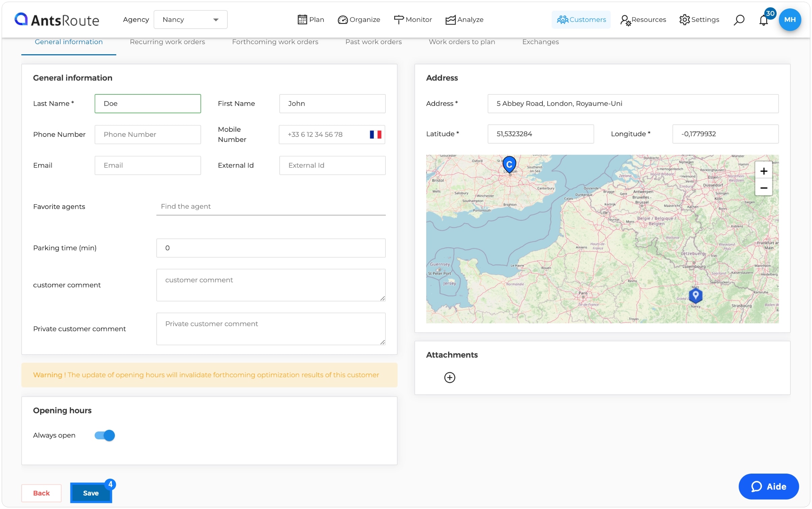Click the agency pin marker near Nancy
Screen dimensions: 812x509
coord(695,295)
